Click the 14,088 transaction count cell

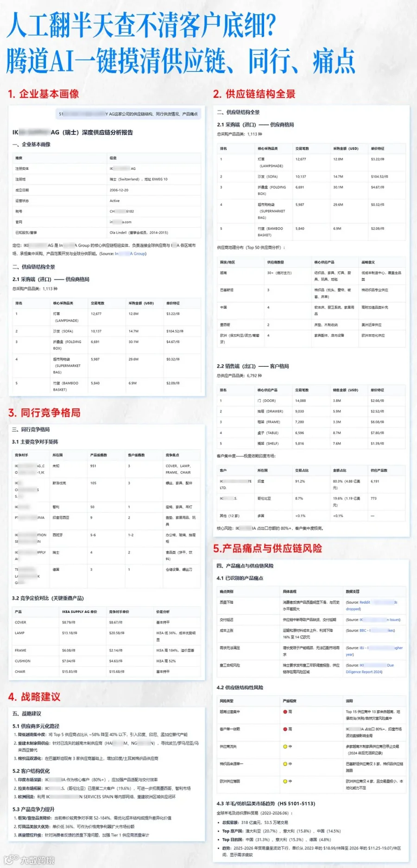point(300,401)
